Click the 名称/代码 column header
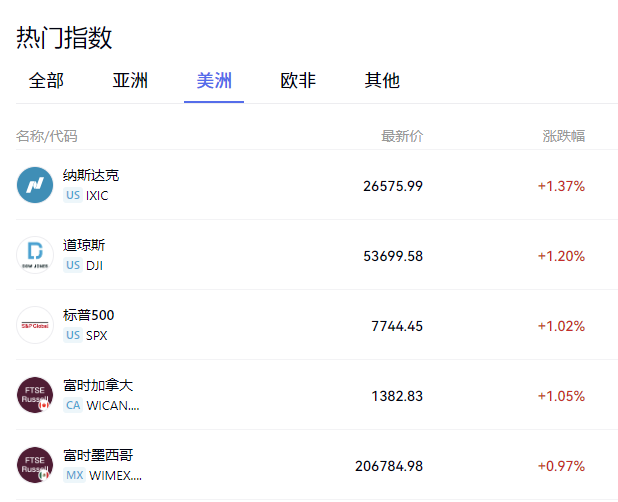 pos(47,136)
